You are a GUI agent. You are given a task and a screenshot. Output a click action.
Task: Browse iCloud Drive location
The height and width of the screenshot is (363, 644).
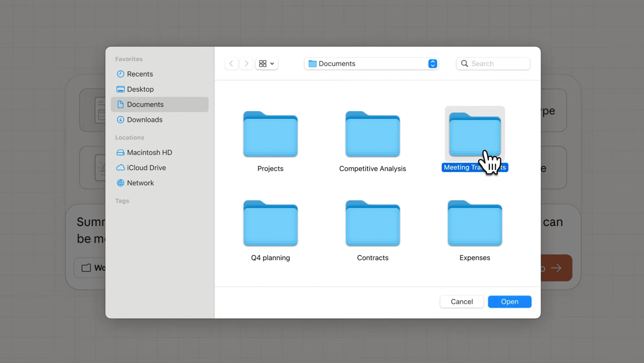[146, 168]
